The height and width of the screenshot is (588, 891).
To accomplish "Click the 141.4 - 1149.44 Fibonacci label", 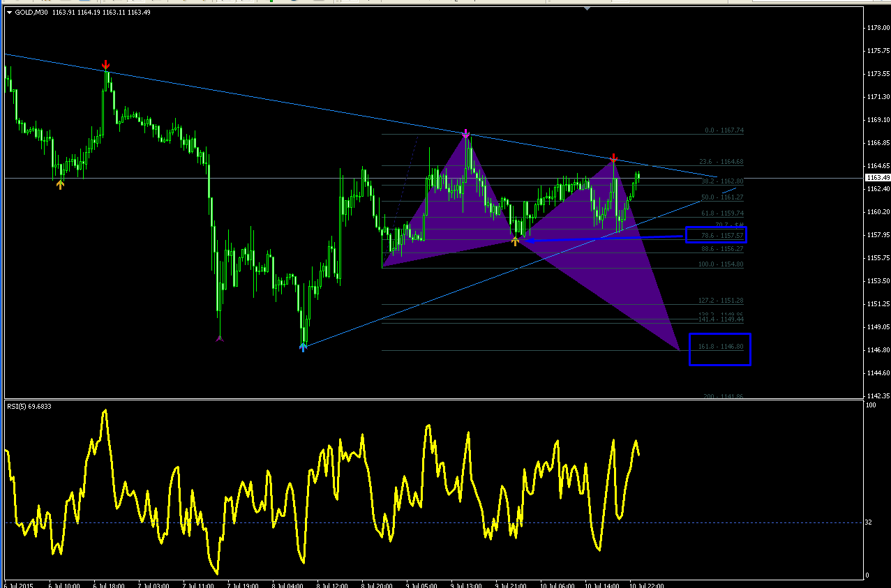I will coord(721,319).
